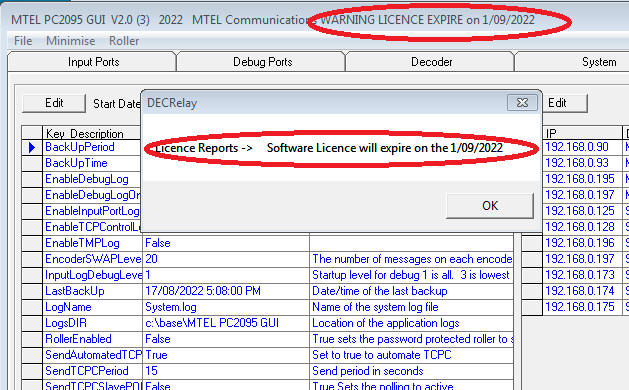Click the Edit button beside Start Date
The height and width of the screenshot is (390, 629).
[x=54, y=103]
